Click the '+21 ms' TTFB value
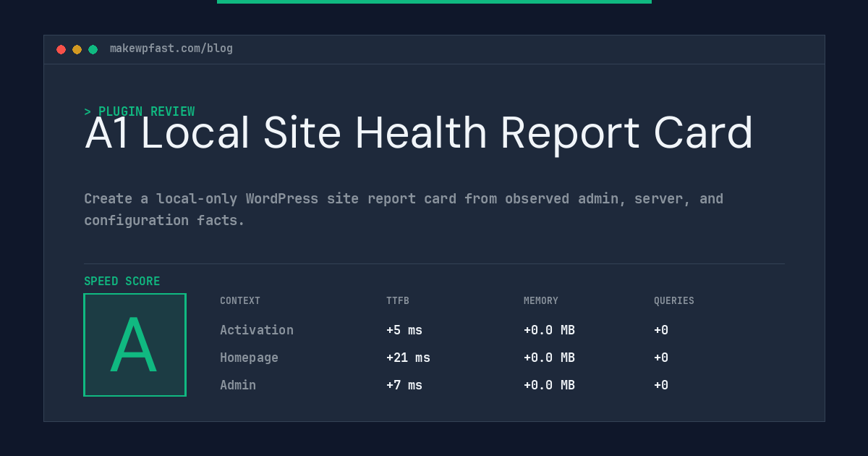Viewport: 868px width, 456px height. click(408, 358)
